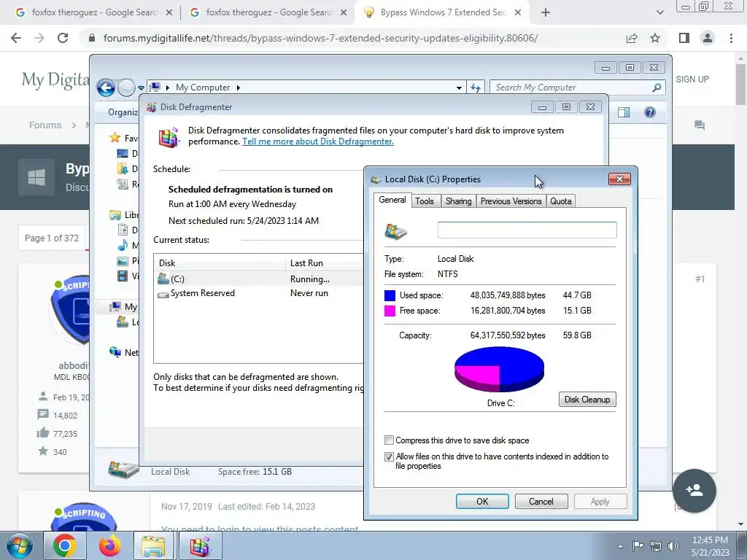The height and width of the screenshot is (560, 747).
Task: Open Firefox from the taskbar
Action: click(110, 545)
